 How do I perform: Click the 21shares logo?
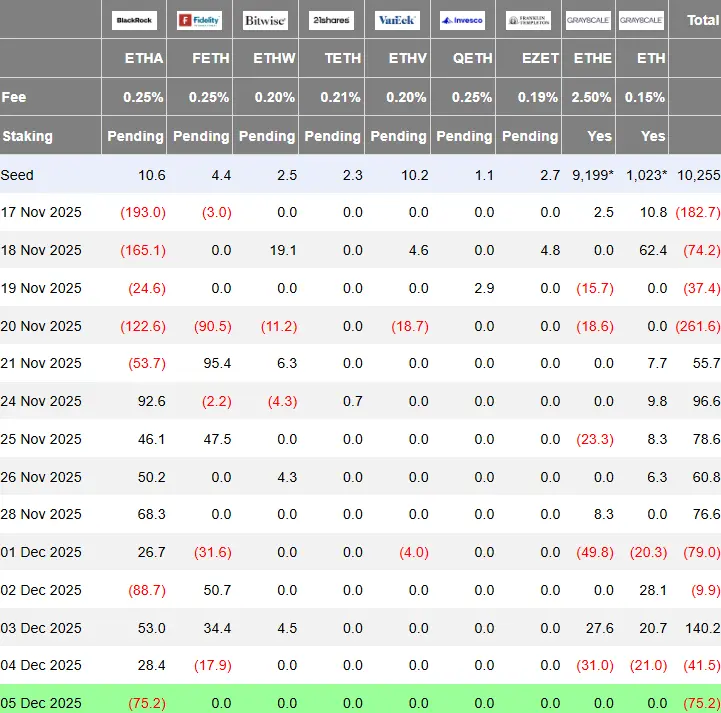click(x=331, y=20)
